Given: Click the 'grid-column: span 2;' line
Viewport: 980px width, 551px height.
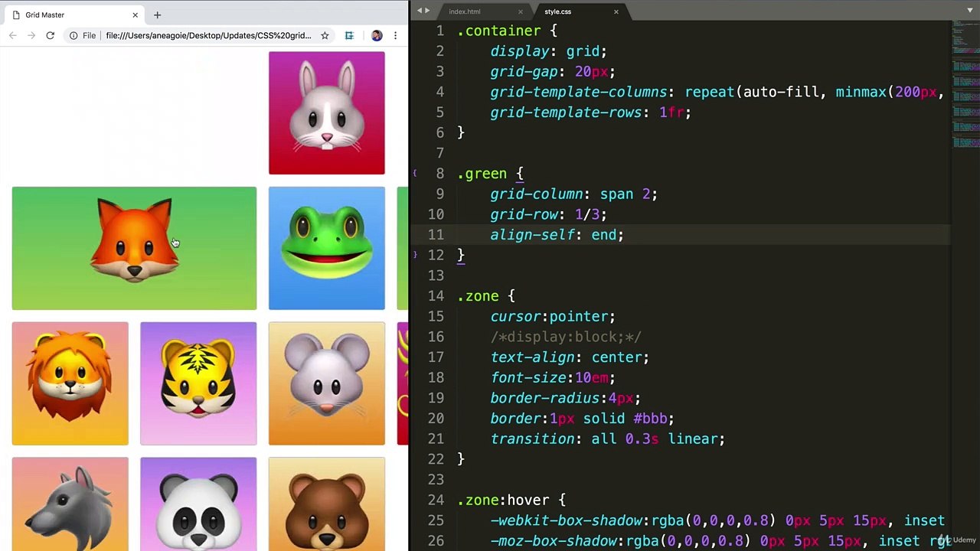Looking at the screenshot, I should (573, 194).
